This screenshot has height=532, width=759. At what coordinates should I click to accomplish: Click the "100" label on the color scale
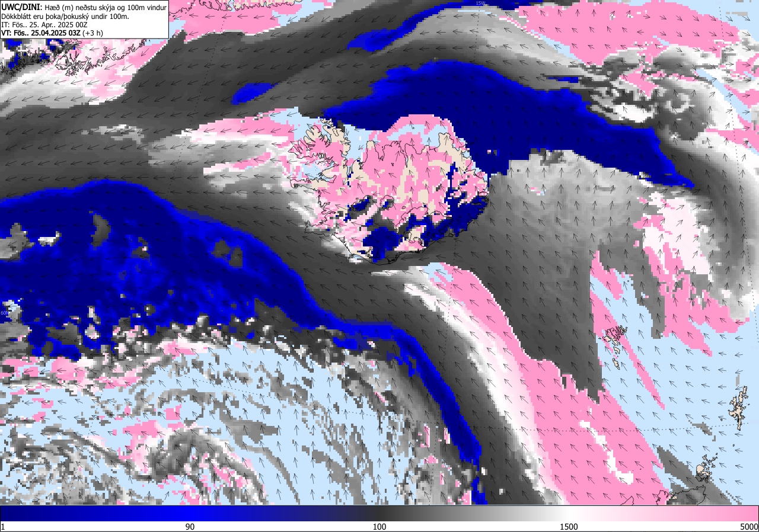coord(379,527)
